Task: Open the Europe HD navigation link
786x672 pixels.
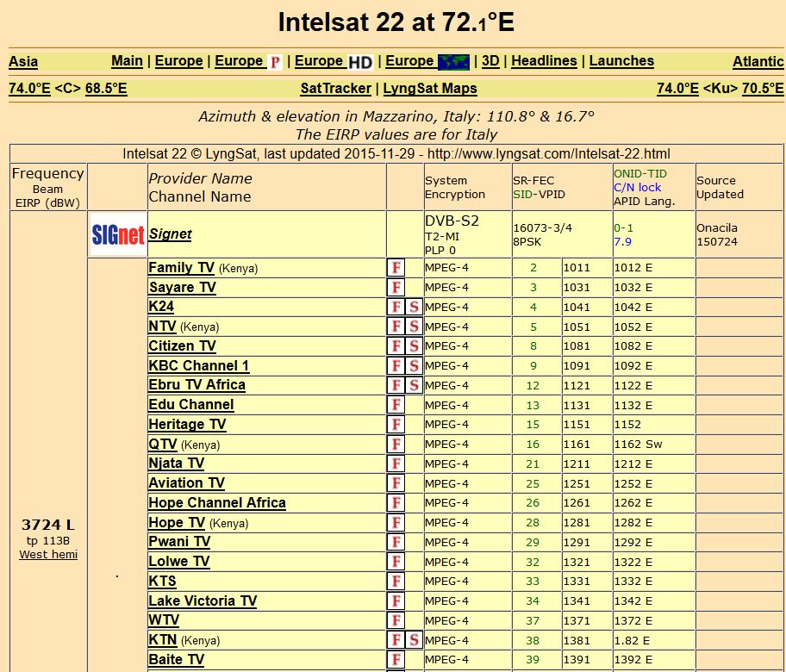Action: [x=334, y=62]
